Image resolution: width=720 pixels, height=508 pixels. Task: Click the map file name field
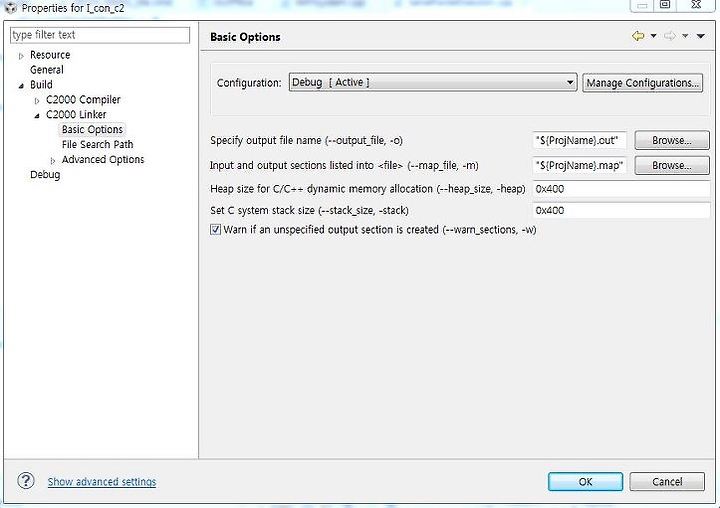tap(579, 165)
